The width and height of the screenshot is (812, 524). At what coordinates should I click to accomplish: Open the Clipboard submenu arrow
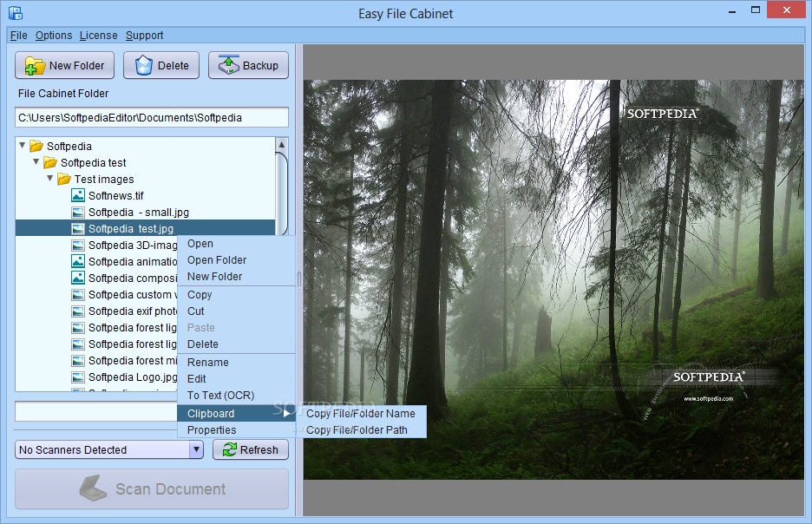[x=286, y=413]
